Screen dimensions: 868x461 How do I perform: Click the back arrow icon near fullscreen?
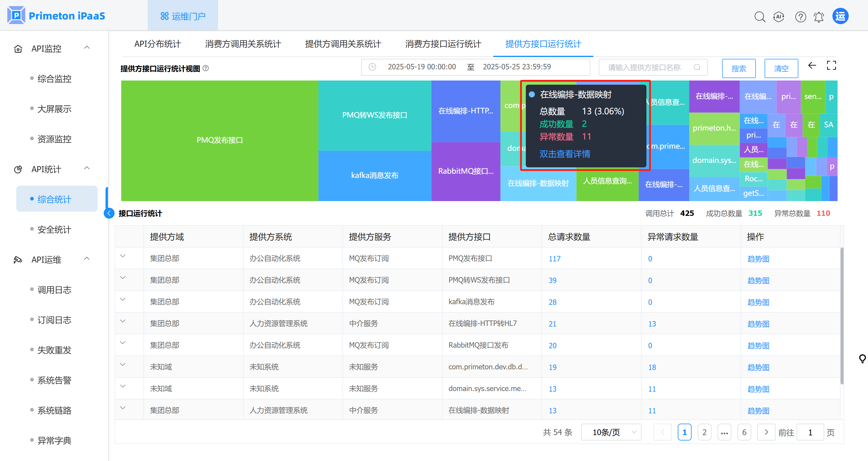812,65
